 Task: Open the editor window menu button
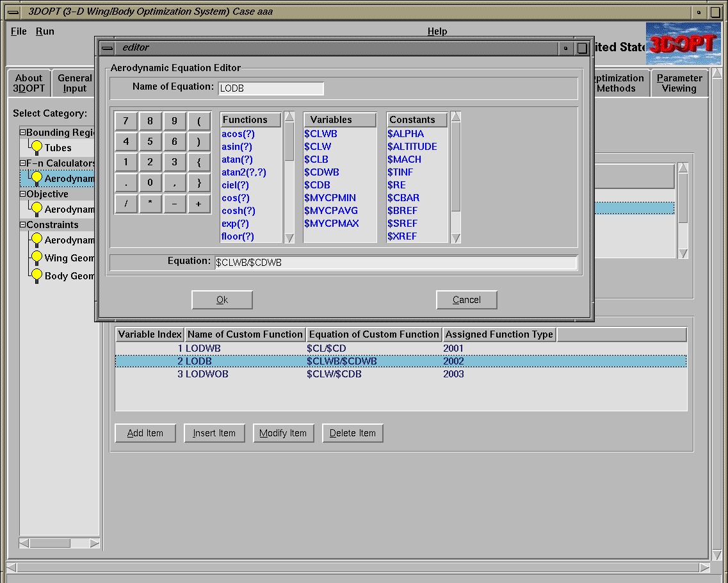[x=108, y=48]
